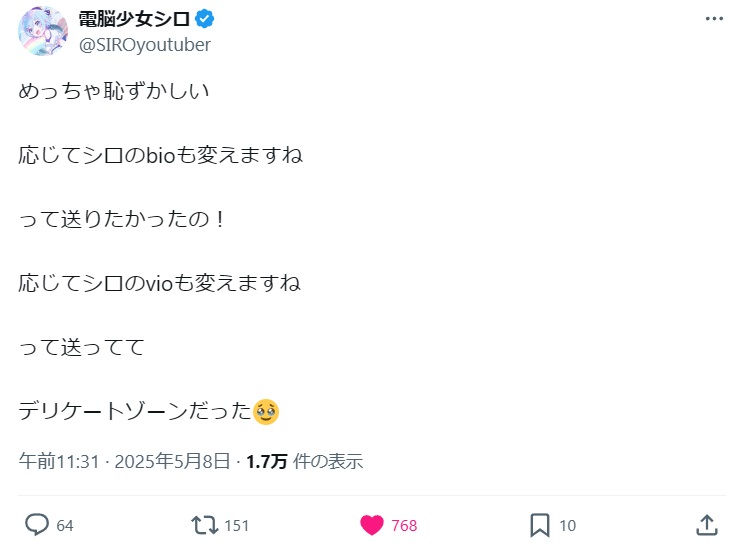Open the @SIROyoutuber handle link
The height and width of the screenshot is (548, 745).
pyautogui.click(x=144, y=45)
